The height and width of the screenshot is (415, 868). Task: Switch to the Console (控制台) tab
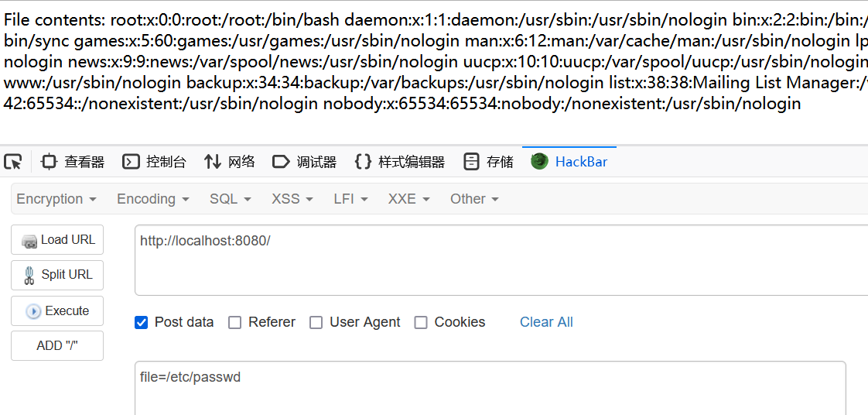155,162
